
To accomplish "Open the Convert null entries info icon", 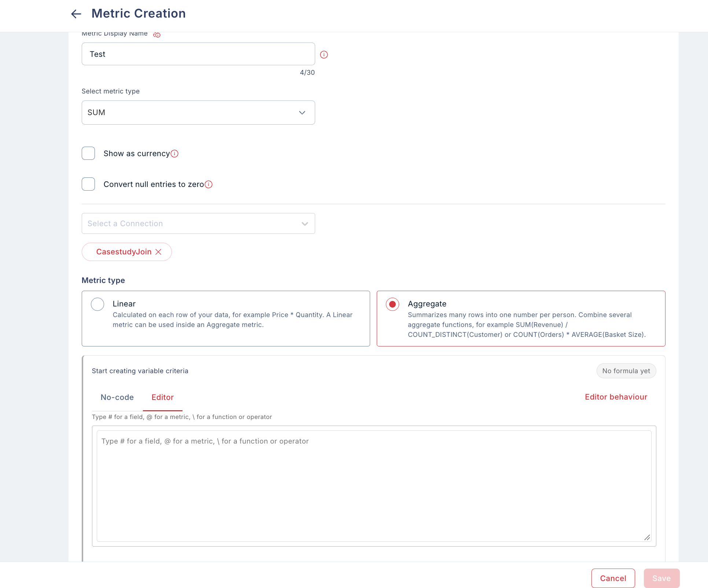I will pyautogui.click(x=209, y=184).
